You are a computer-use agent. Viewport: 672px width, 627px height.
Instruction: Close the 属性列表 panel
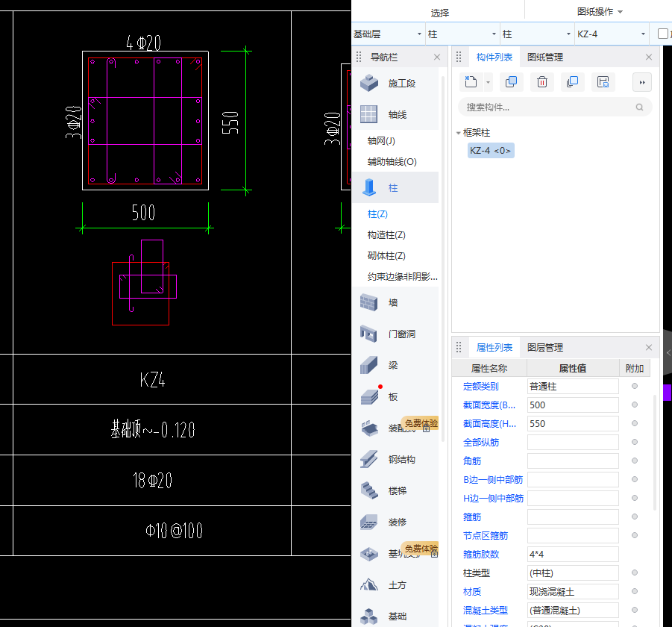pyautogui.click(x=648, y=347)
